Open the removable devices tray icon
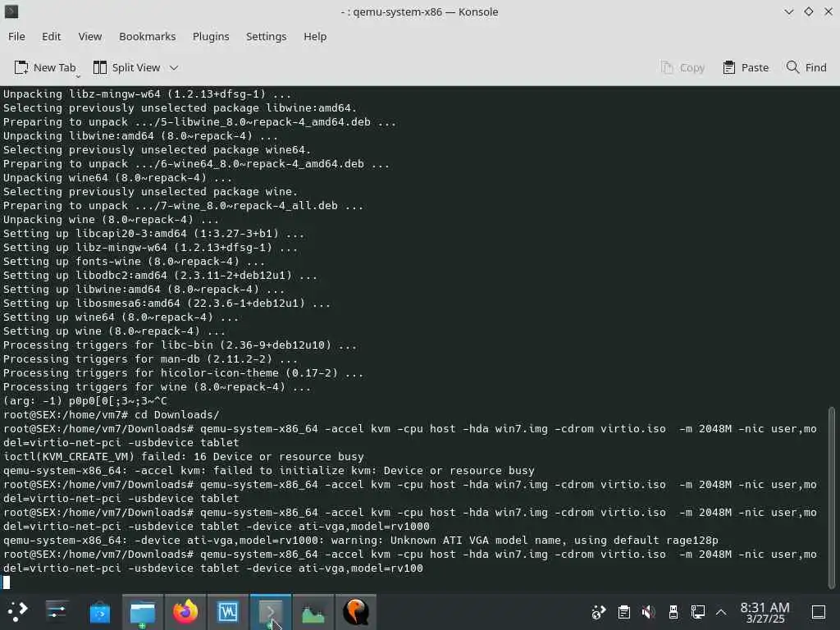The image size is (840, 630). pos(673,612)
